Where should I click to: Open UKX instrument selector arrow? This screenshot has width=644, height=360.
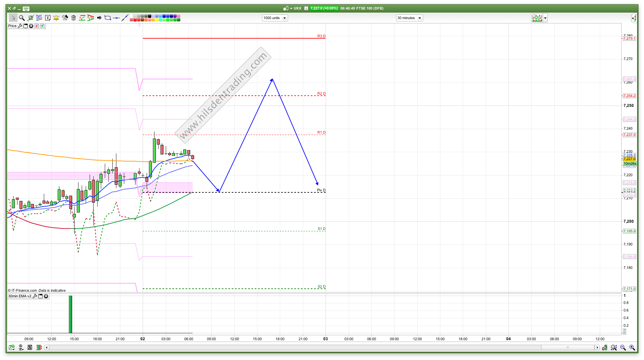pyautogui.click(x=291, y=9)
